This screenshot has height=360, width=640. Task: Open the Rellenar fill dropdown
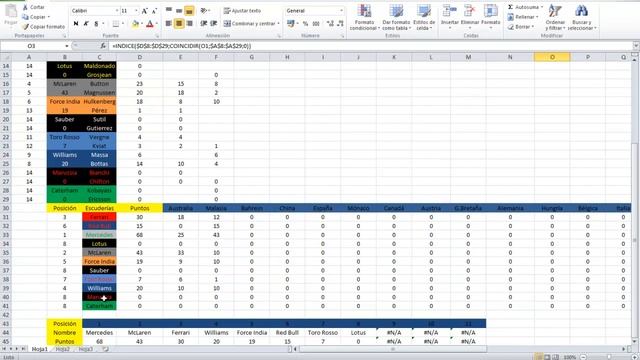pos(523,17)
